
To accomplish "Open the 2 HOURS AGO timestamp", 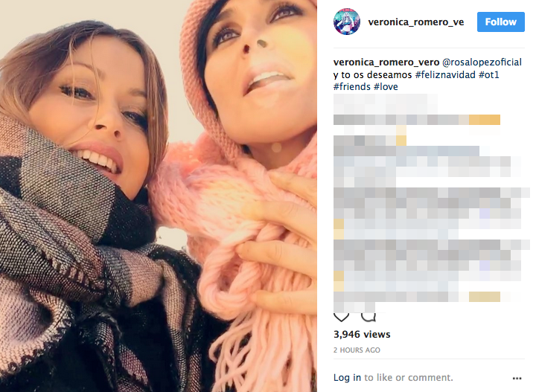I will [357, 350].
